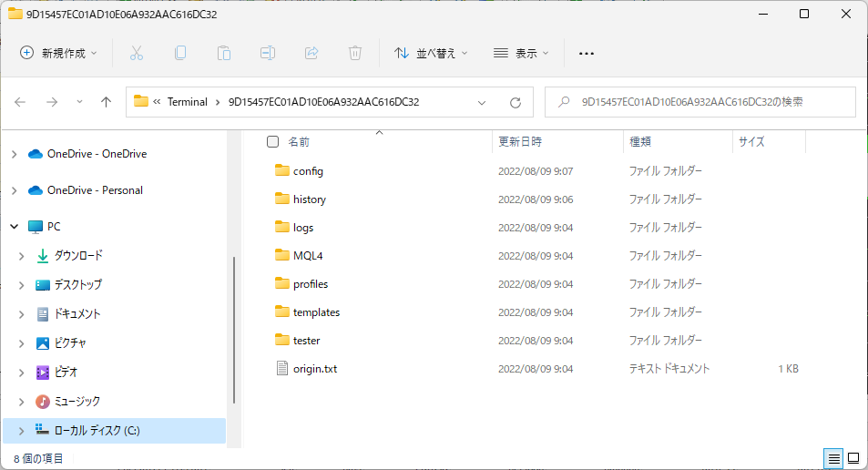Expand the ピクチャ tree node

(22, 343)
